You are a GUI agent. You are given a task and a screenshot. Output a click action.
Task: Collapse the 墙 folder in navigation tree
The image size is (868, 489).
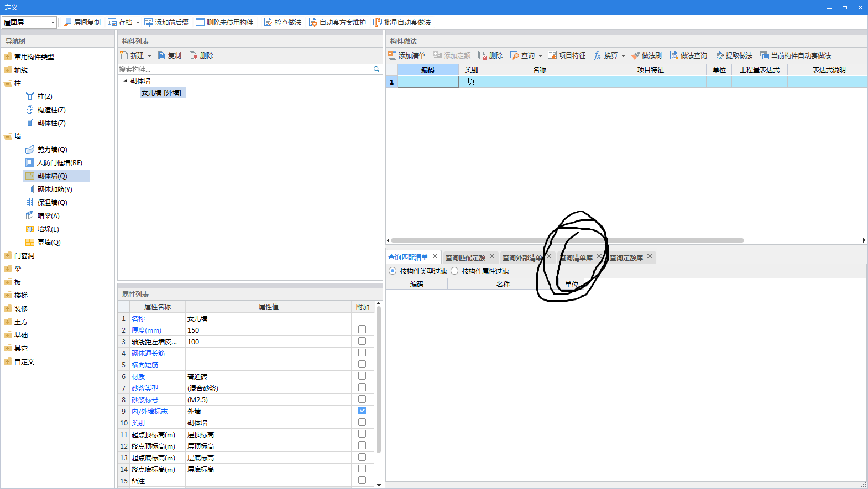point(8,136)
